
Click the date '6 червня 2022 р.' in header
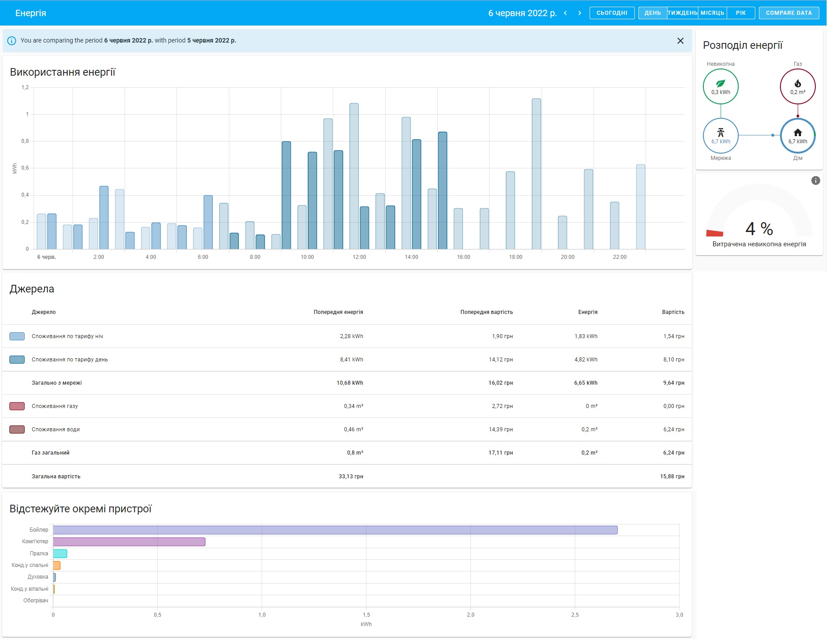(522, 13)
